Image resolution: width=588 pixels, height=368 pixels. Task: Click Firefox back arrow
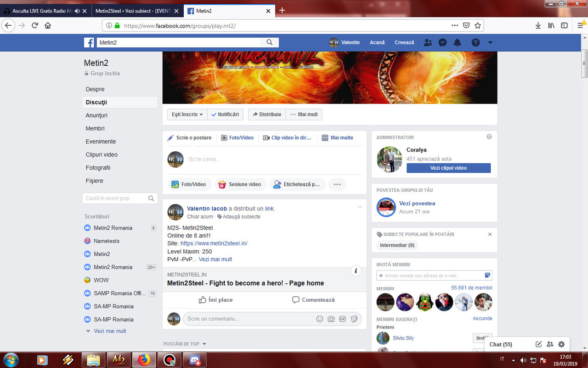8,25
